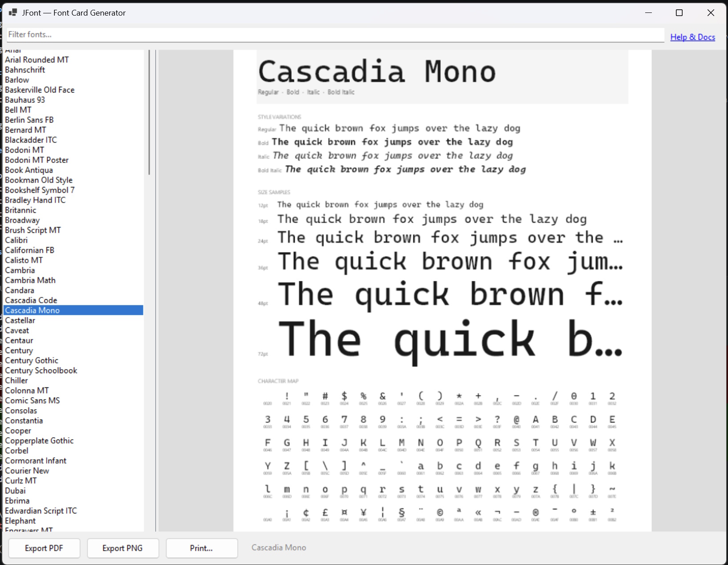Click the Filter fonts search field

point(335,35)
